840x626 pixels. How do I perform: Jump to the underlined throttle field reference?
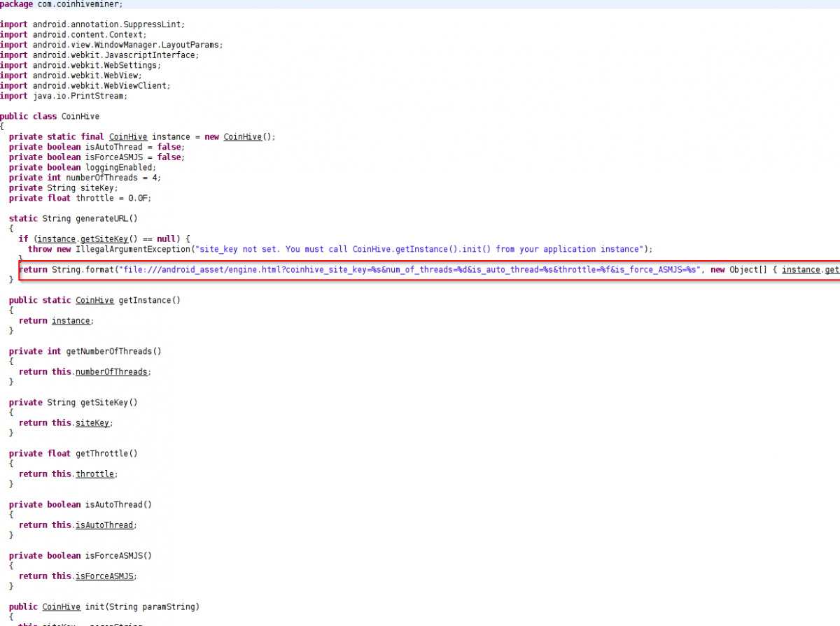click(94, 474)
